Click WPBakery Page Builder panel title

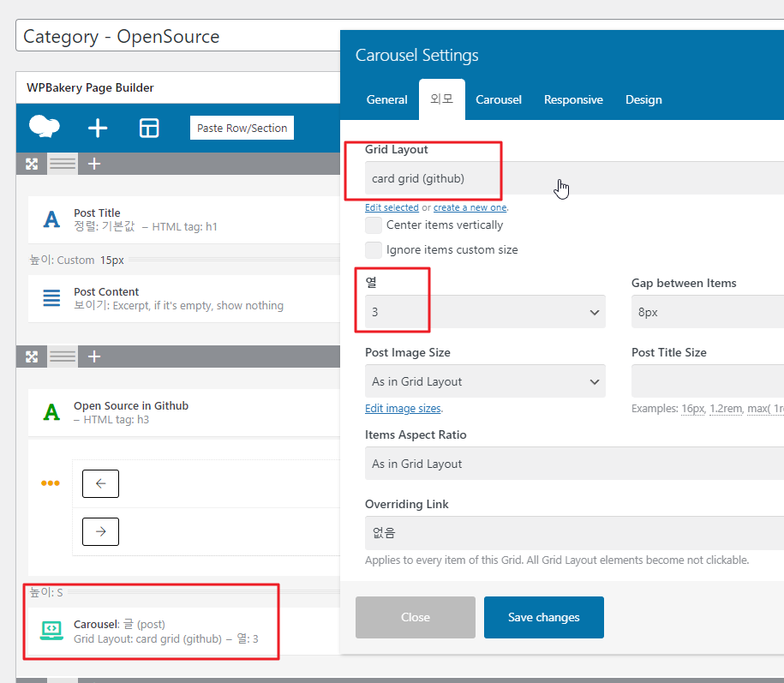tap(90, 88)
